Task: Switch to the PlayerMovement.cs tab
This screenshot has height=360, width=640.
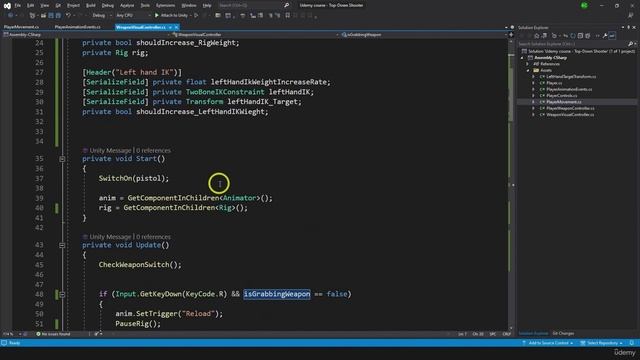Action: click(x=21, y=27)
